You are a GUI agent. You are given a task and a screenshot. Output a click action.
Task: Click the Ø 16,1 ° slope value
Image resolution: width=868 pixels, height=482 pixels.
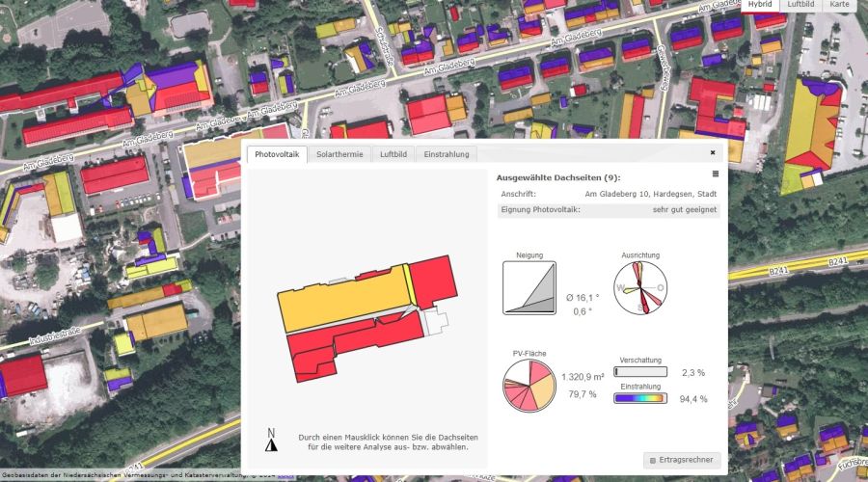[583, 298]
